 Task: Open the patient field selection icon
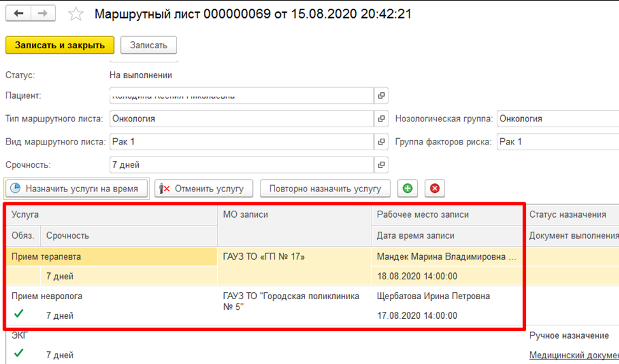click(381, 95)
